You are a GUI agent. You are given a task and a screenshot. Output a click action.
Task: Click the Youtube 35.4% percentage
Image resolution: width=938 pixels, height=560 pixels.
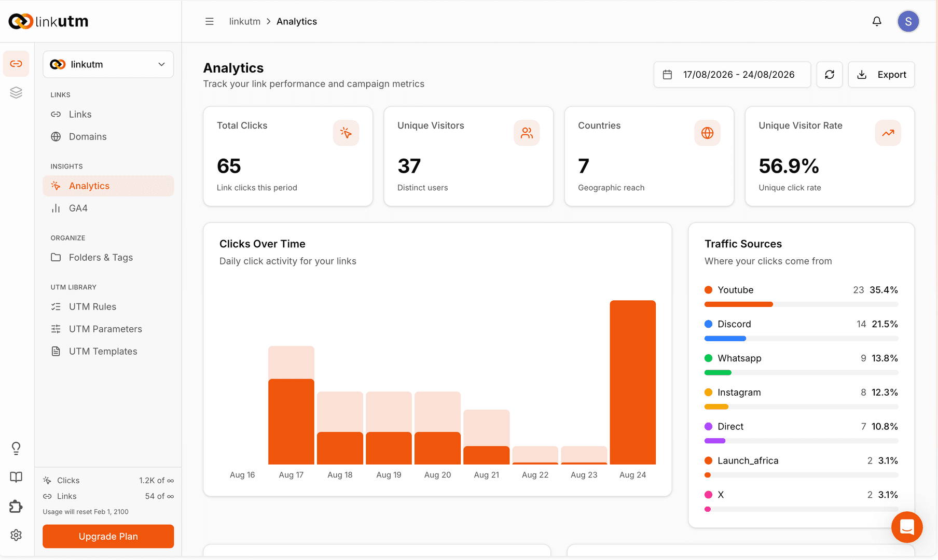coord(884,290)
